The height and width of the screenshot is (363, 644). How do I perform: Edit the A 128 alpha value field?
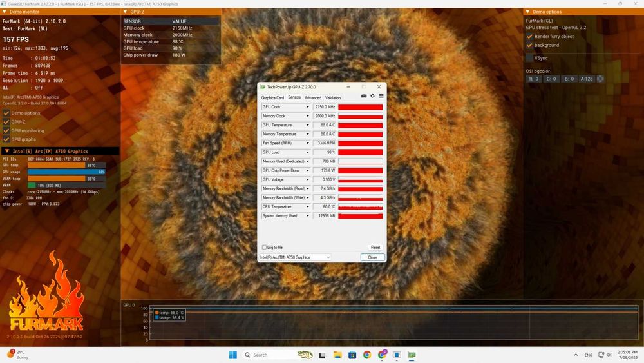[587, 79]
